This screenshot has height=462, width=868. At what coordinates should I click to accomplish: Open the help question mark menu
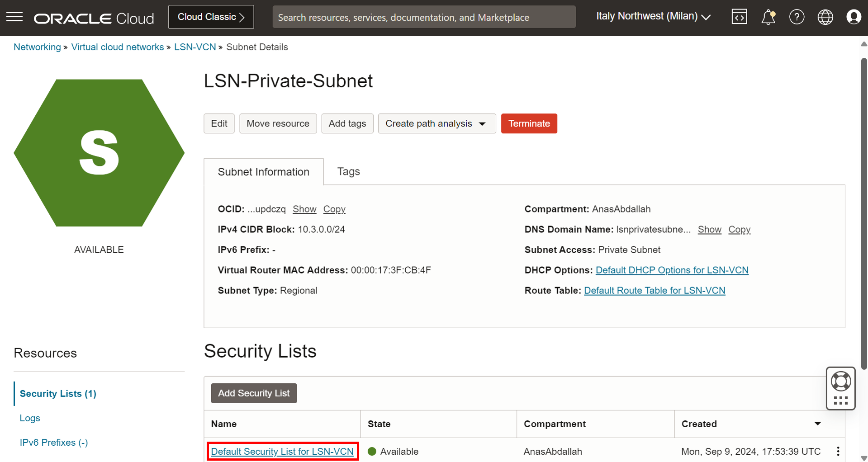pos(797,17)
